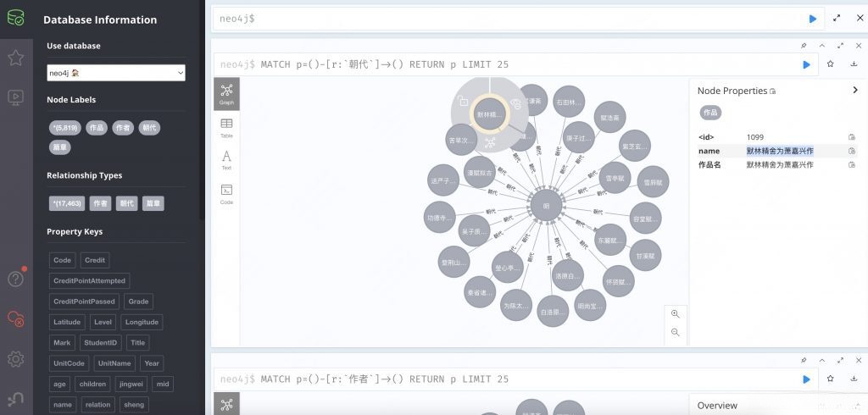Select 朝代 under Node Labels
The image size is (868, 415).
149,128
